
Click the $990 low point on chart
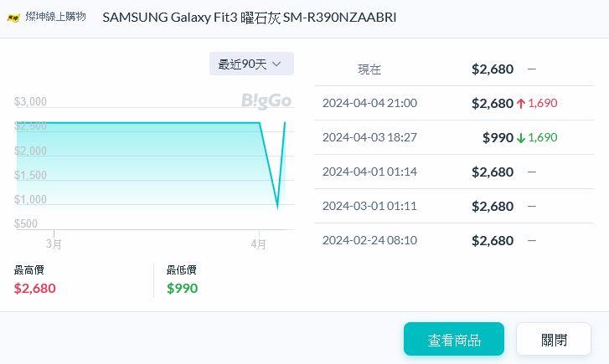pyautogui.click(x=277, y=206)
